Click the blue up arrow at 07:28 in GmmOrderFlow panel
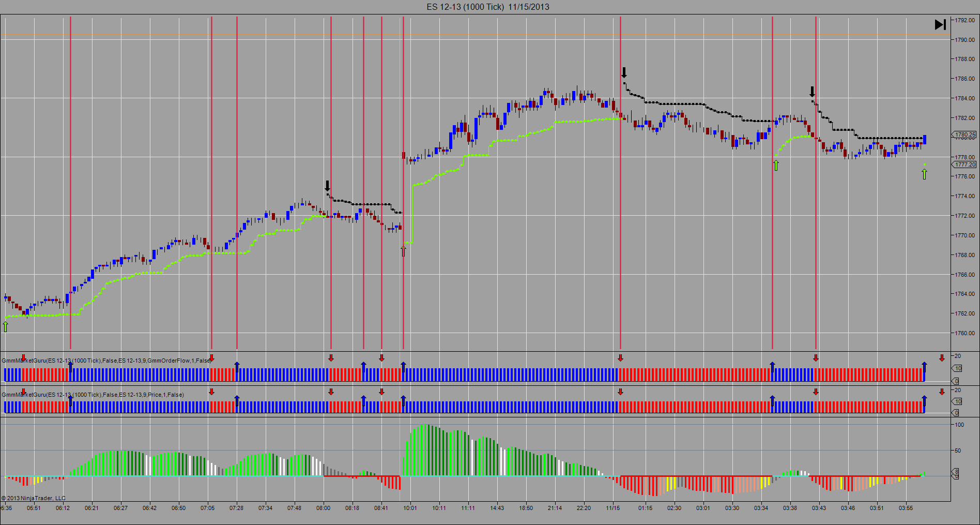The height and width of the screenshot is (525, 980). (237, 366)
